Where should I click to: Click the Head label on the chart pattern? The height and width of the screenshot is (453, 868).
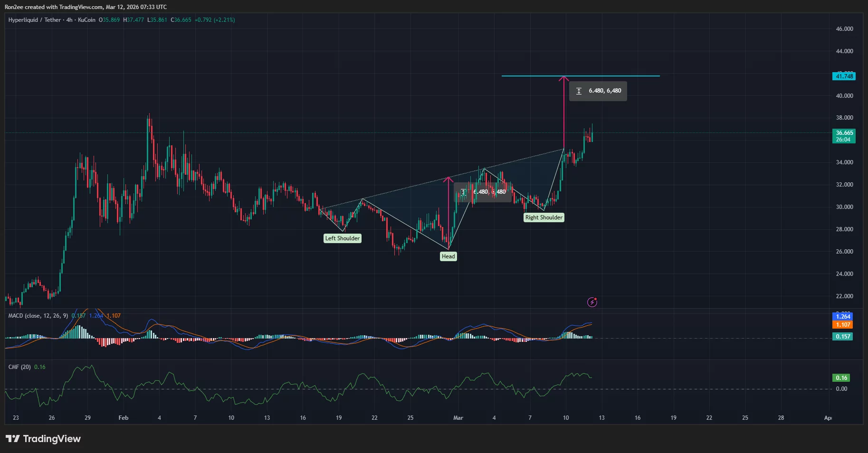[448, 256]
